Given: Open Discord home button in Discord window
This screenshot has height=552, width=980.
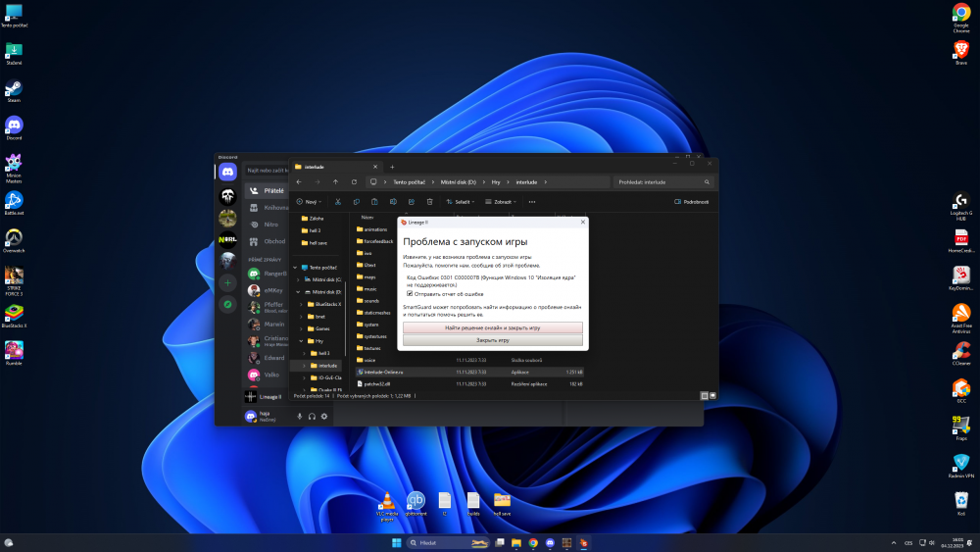Looking at the screenshot, I should point(227,172).
